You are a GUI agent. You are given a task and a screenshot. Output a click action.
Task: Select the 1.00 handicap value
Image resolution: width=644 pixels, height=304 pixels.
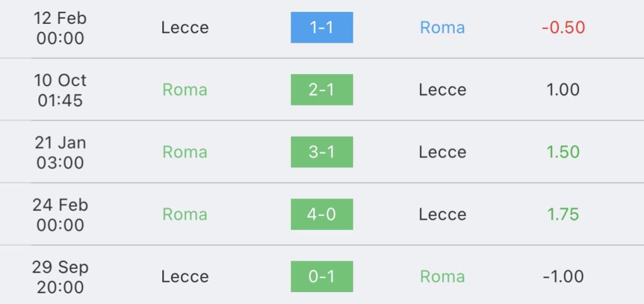[x=563, y=89]
